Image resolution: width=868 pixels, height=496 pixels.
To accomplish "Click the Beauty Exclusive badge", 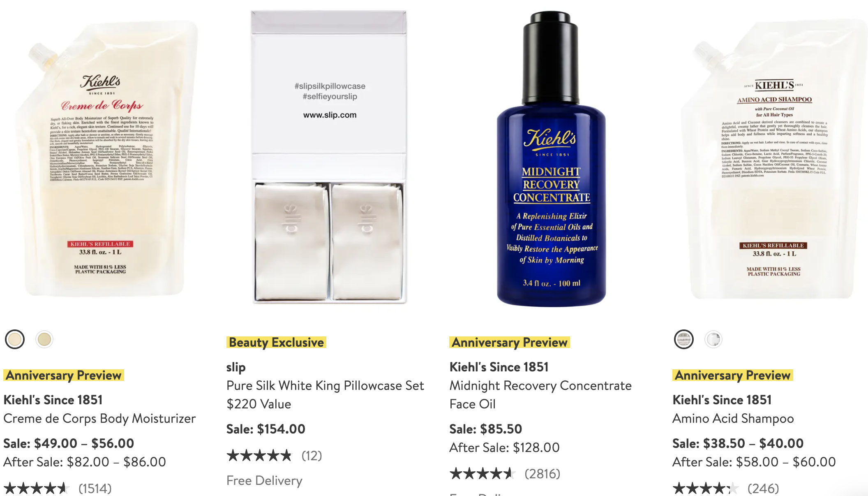I will (x=276, y=342).
